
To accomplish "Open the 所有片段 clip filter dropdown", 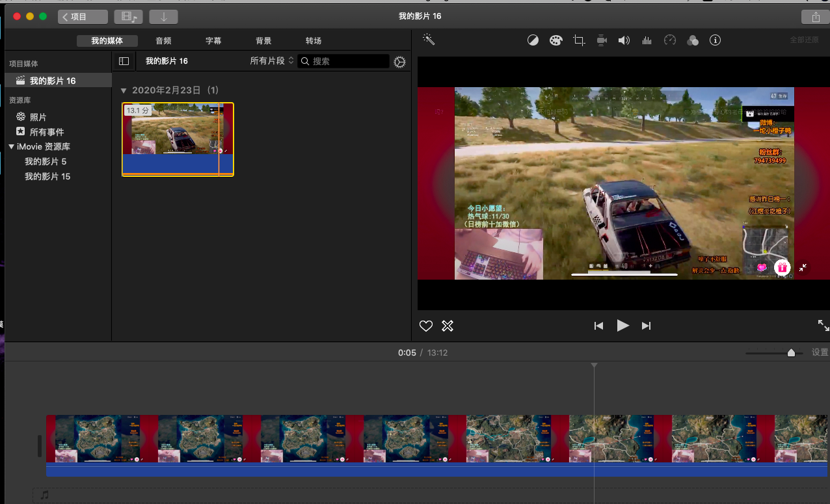I will (272, 61).
